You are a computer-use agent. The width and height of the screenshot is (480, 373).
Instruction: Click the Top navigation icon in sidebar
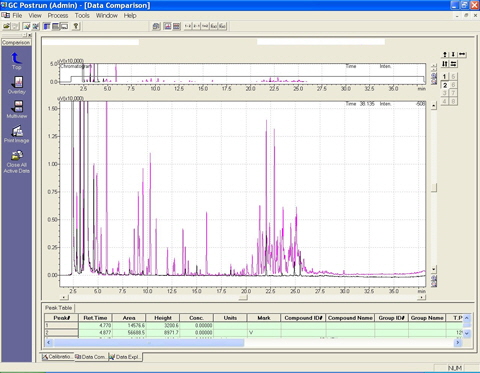point(16,60)
